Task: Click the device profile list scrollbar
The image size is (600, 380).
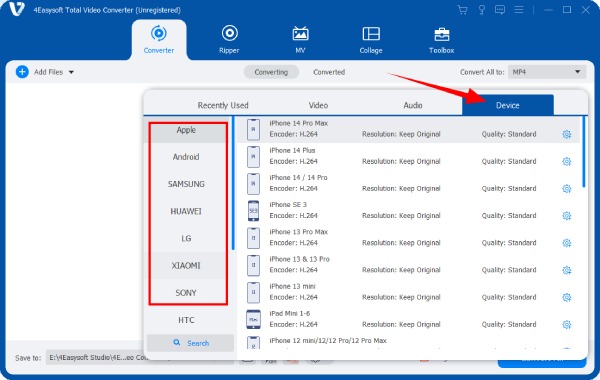Action: coord(584,152)
